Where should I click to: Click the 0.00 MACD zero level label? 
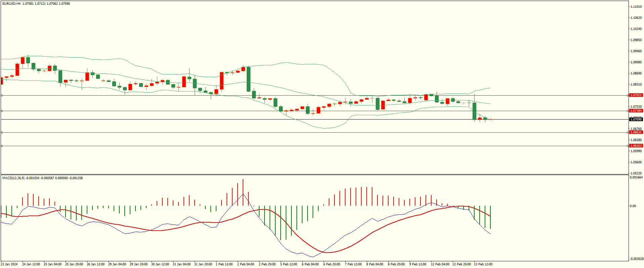(x=633, y=206)
